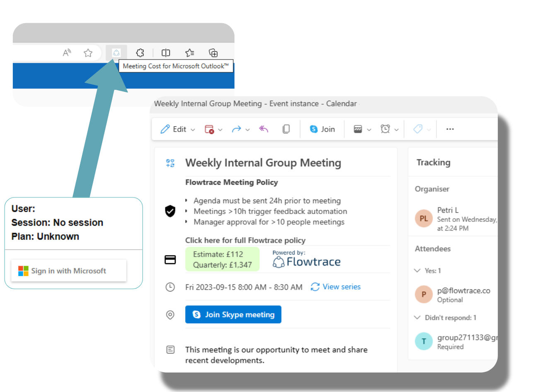Click 'Manager approval for >10 people meetings' bullet
553x392 pixels.
[x=269, y=222]
